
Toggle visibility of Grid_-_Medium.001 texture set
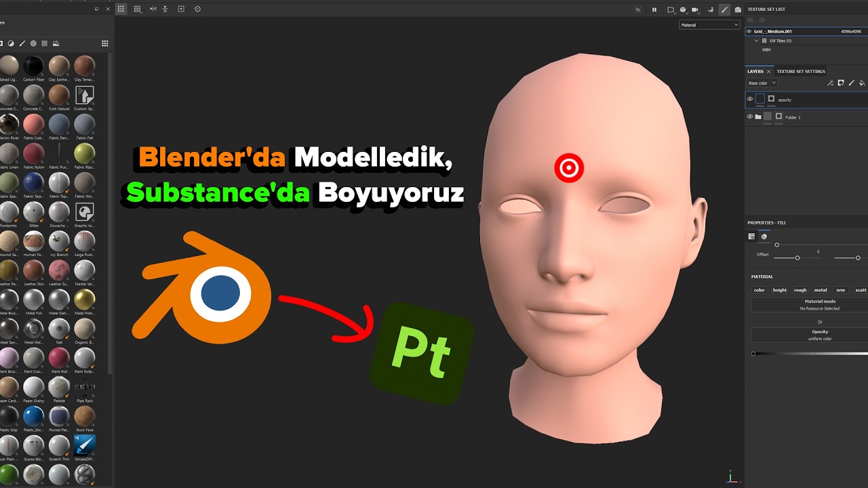click(x=749, y=31)
